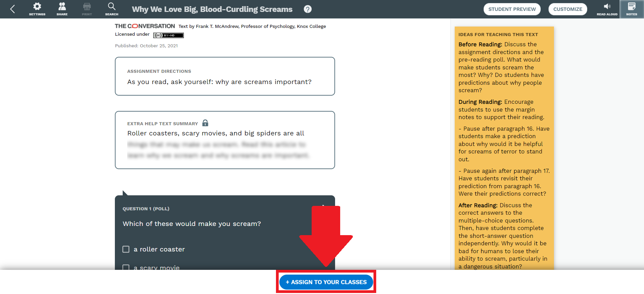Click the Frank T. McAndrew author credit

(252, 26)
